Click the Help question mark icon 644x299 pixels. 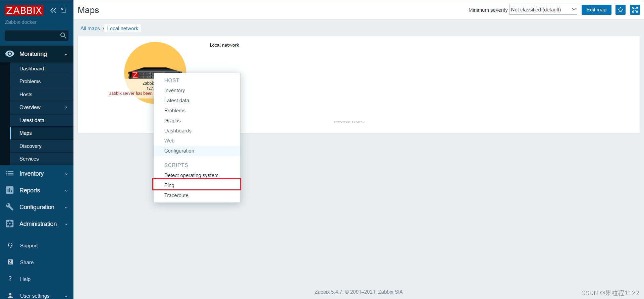coord(10,279)
